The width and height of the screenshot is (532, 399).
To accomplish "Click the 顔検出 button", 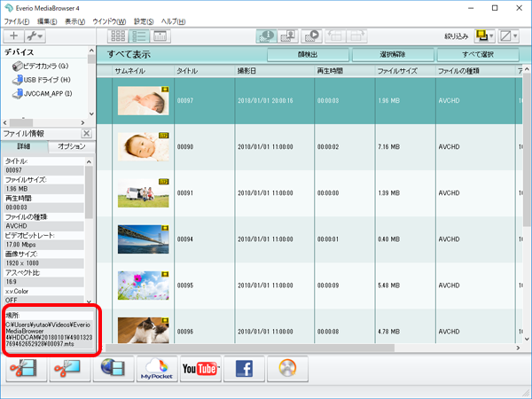I will point(308,55).
